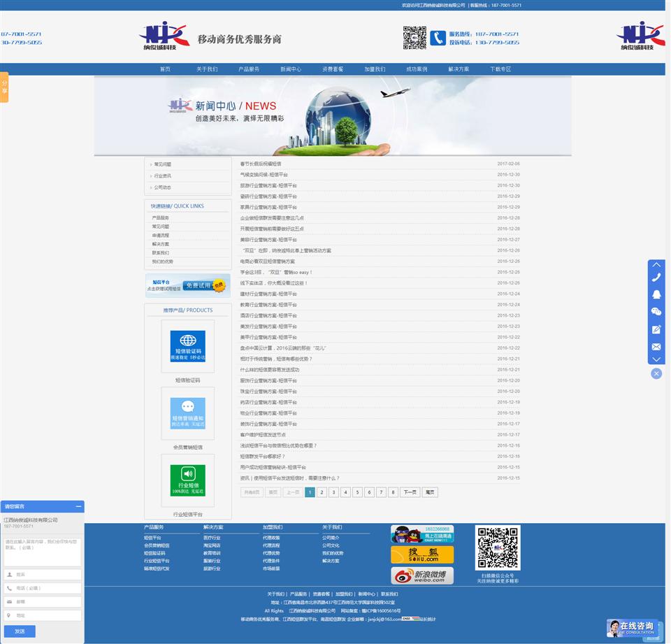Click the Sina Weibo badge in footer
The height and width of the screenshot is (644, 671).
click(x=422, y=575)
